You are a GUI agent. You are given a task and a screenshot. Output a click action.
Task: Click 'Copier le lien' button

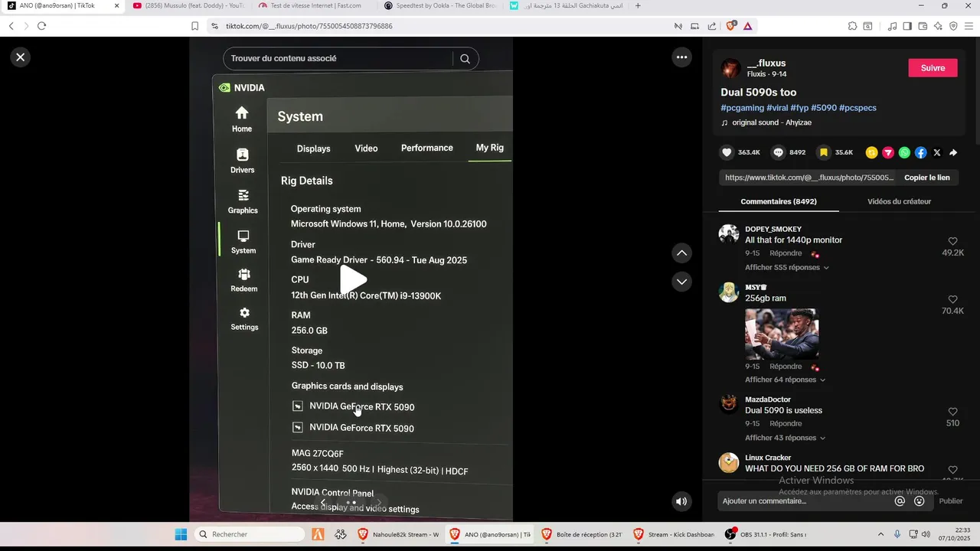(926, 178)
